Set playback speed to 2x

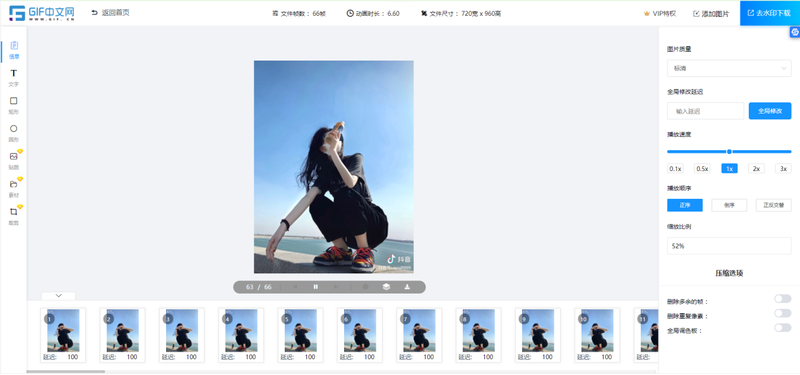757,168
